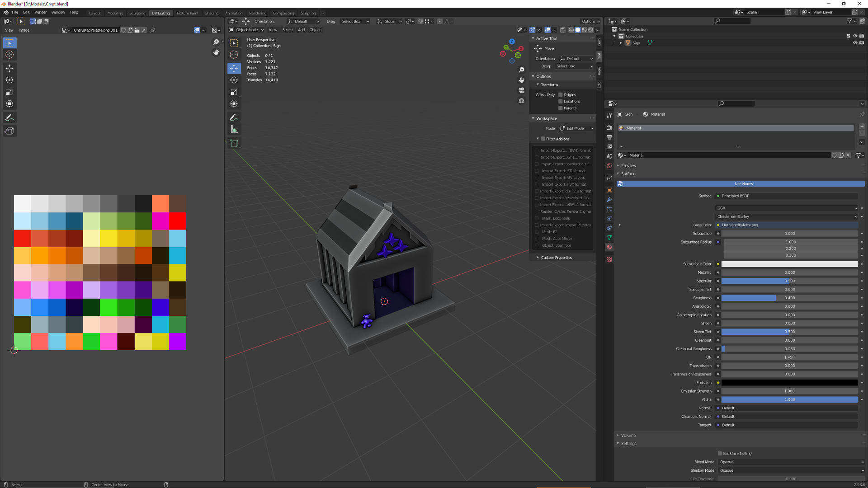Screen dimensions: 868x488
Task: Click the Use Nodes button
Action: pyautogui.click(x=743, y=183)
